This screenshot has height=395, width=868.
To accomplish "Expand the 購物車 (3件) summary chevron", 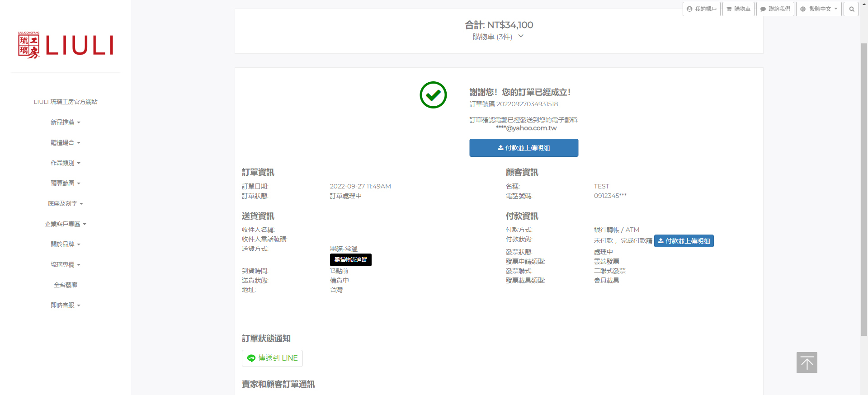I will [521, 36].
